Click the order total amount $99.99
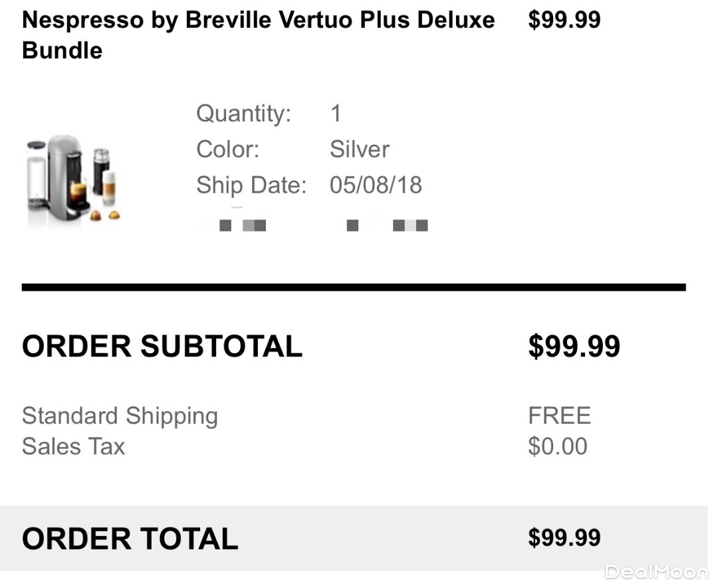718x588 pixels. point(564,537)
